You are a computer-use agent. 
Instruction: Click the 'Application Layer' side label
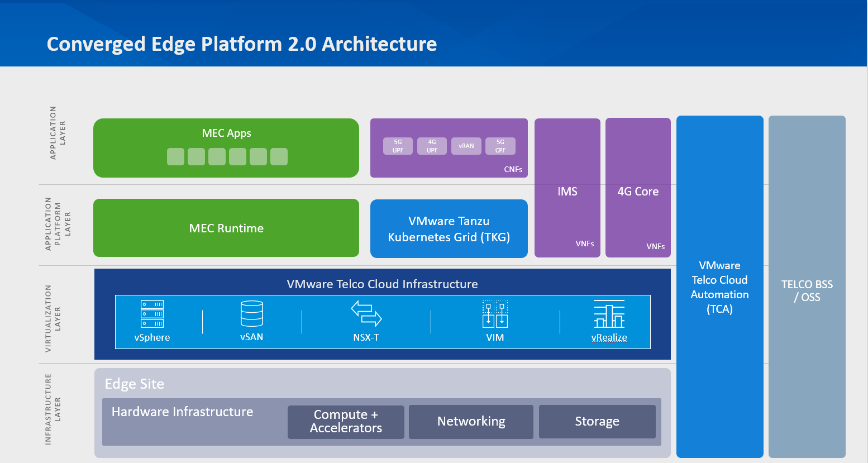58,133
